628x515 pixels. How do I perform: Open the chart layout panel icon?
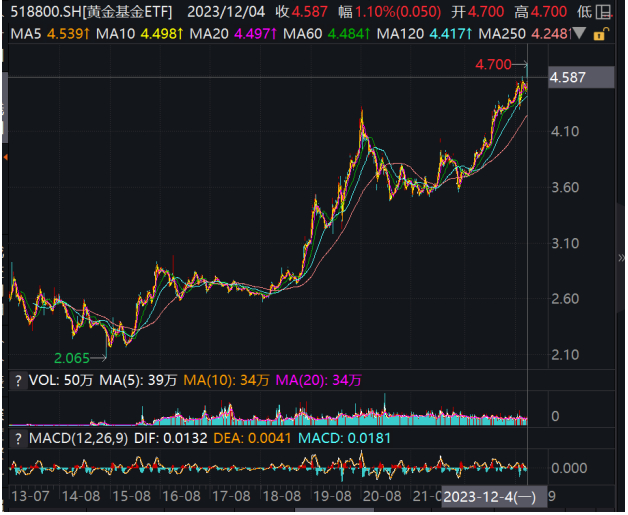604,12
